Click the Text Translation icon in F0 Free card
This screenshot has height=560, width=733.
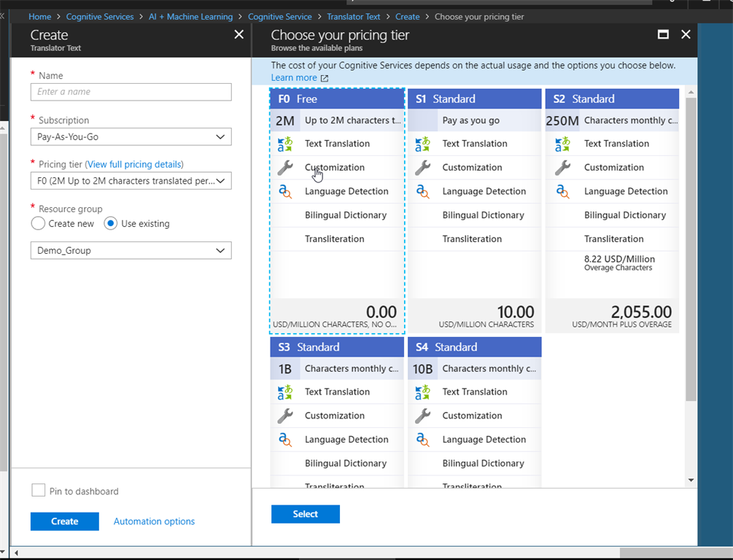(284, 144)
